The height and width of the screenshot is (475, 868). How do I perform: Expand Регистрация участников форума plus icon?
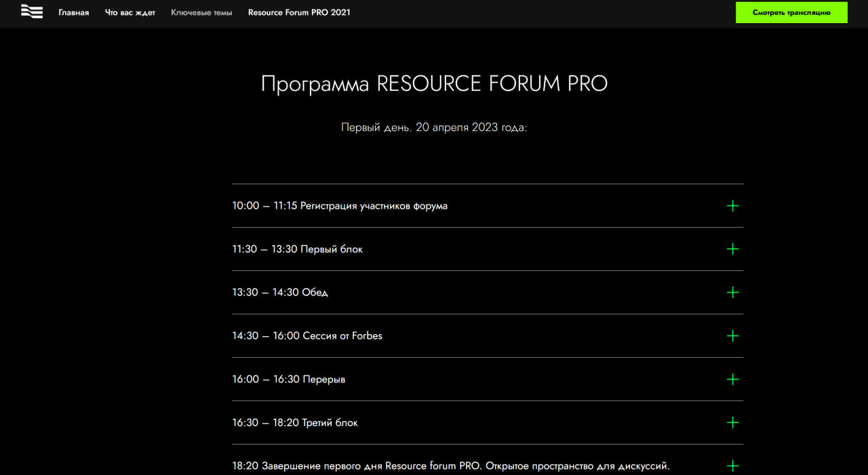[732, 205]
